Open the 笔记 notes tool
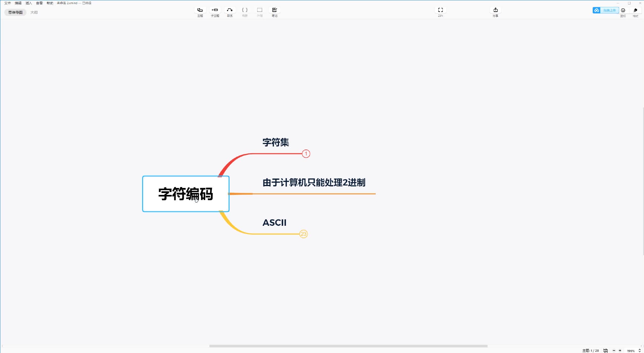 [275, 10]
